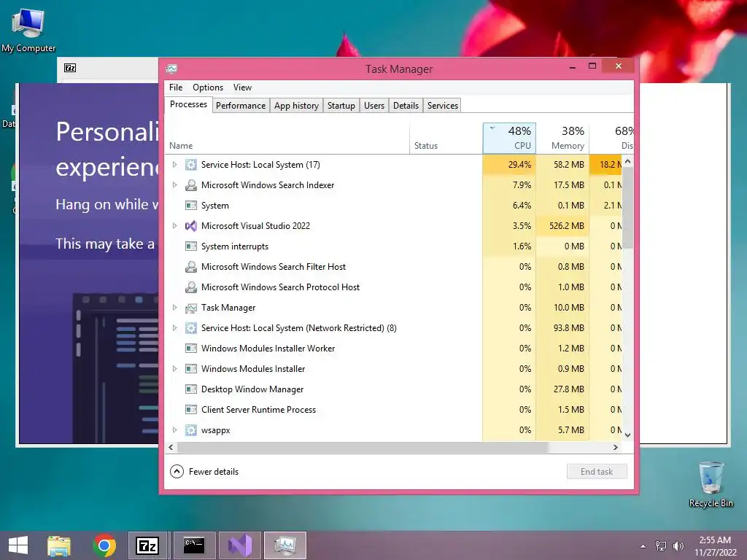Click the vertical scrollbar down arrow

[628, 435]
